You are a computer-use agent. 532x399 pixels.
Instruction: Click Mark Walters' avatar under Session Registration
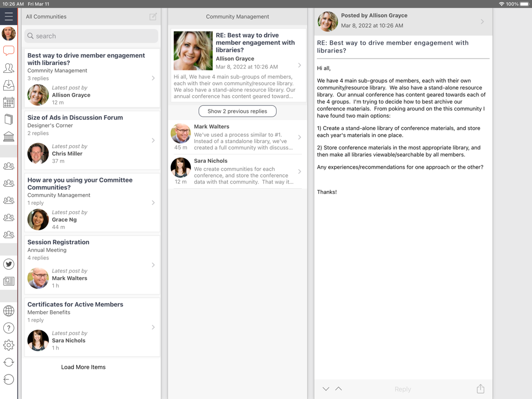(38, 278)
